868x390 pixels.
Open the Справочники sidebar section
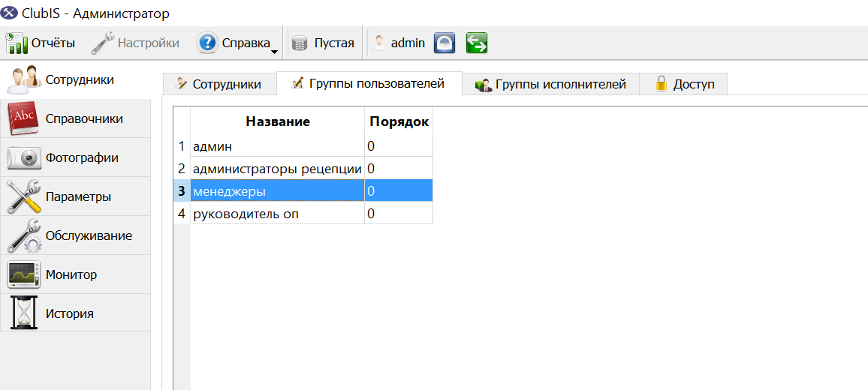(x=75, y=118)
